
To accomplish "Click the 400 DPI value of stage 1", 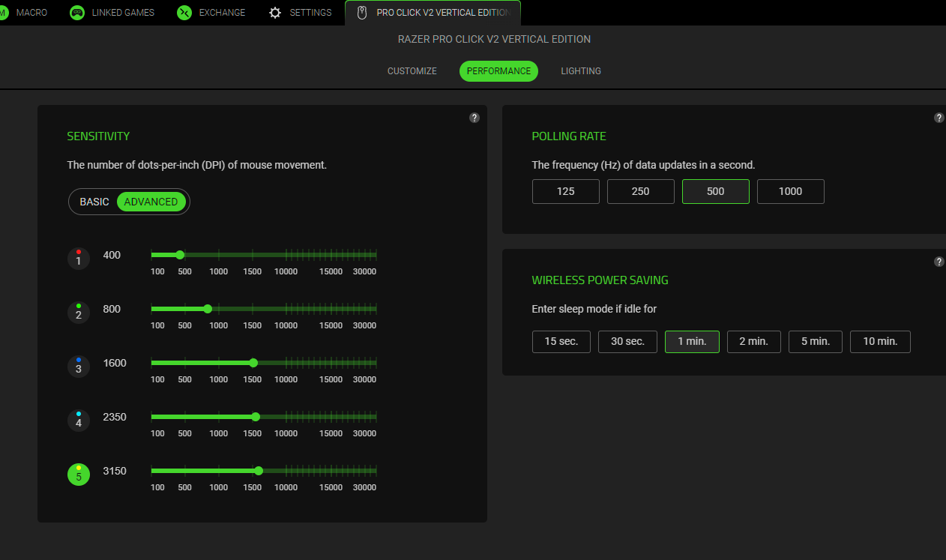I will [x=112, y=255].
